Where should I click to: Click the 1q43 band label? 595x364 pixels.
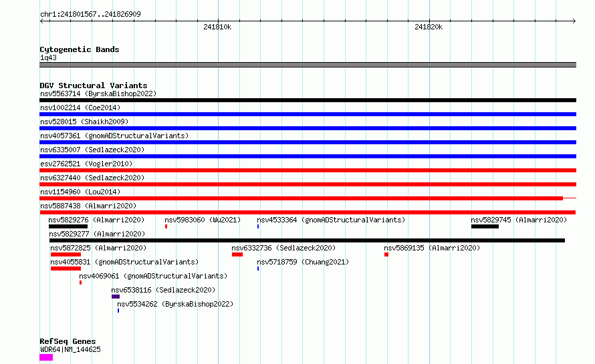[48, 57]
